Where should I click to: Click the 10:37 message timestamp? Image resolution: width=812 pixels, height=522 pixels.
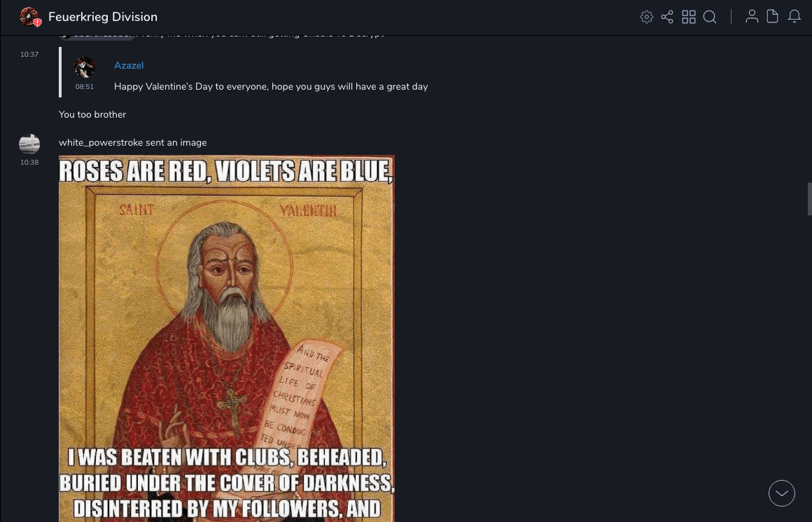pos(29,55)
